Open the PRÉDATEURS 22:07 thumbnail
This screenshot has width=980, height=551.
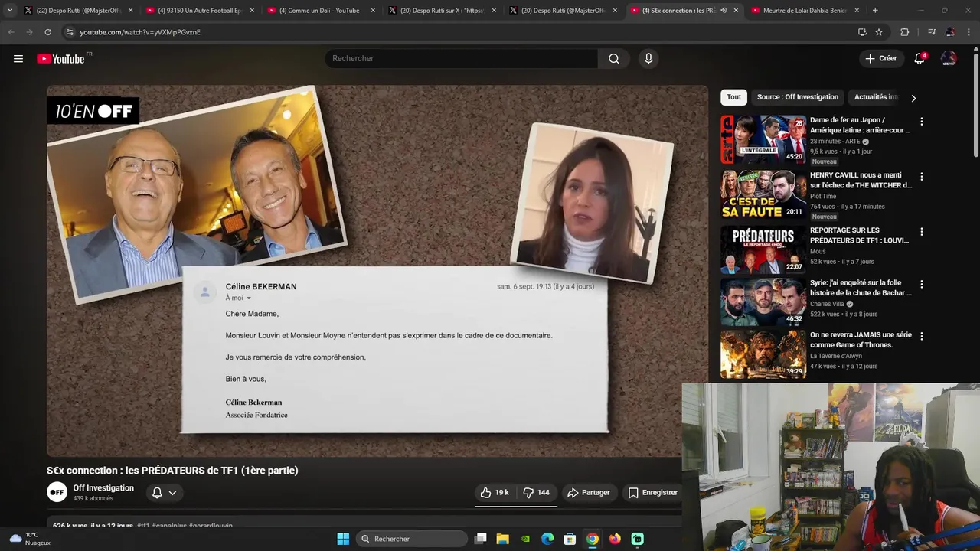pyautogui.click(x=763, y=249)
